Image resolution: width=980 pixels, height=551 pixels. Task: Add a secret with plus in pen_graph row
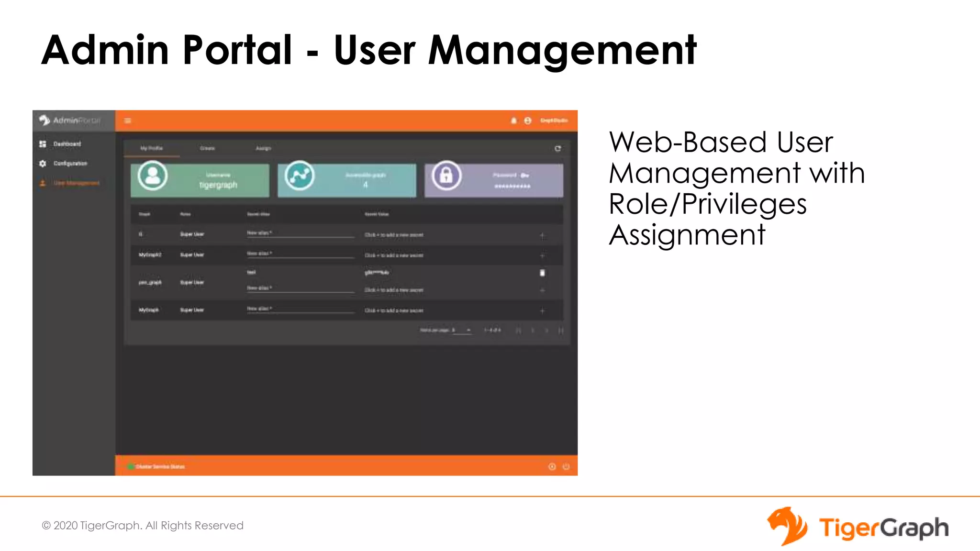pyautogui.click(x=542, y=290)
